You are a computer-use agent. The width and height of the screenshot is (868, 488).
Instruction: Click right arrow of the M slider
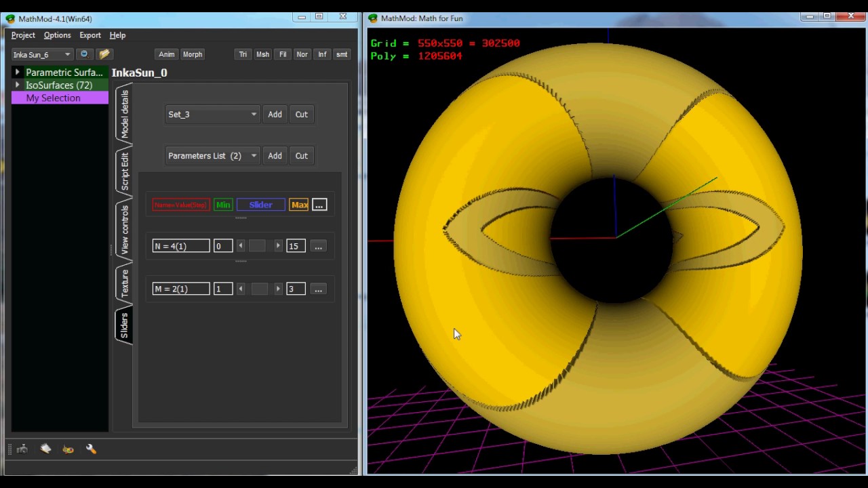[x=278, y=289]
